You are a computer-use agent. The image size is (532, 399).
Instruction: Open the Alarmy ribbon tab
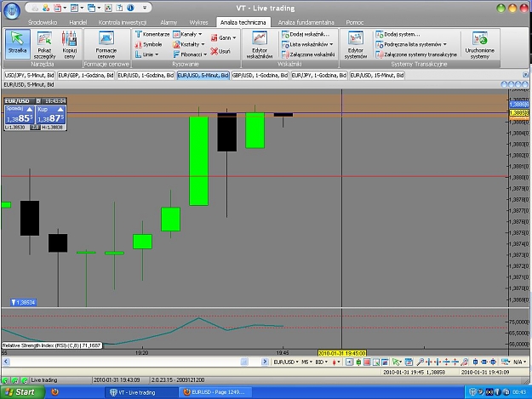[x=169, y=22]
